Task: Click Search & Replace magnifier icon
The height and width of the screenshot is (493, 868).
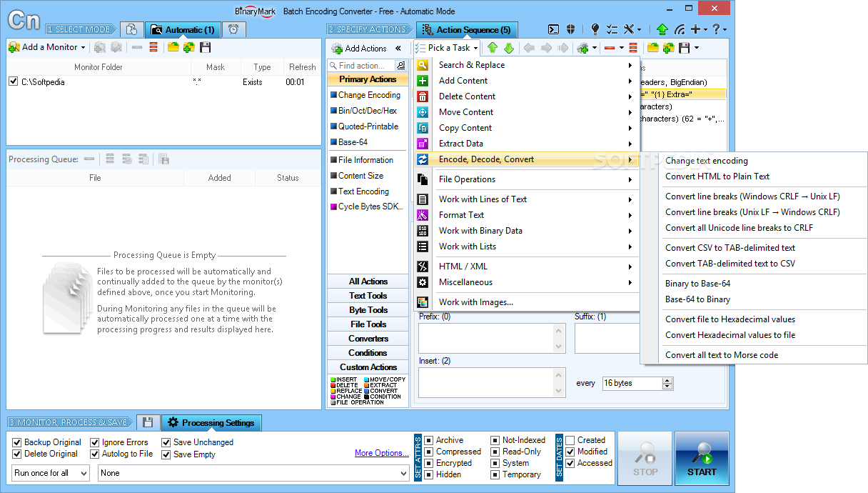Action: pos(423,65)
